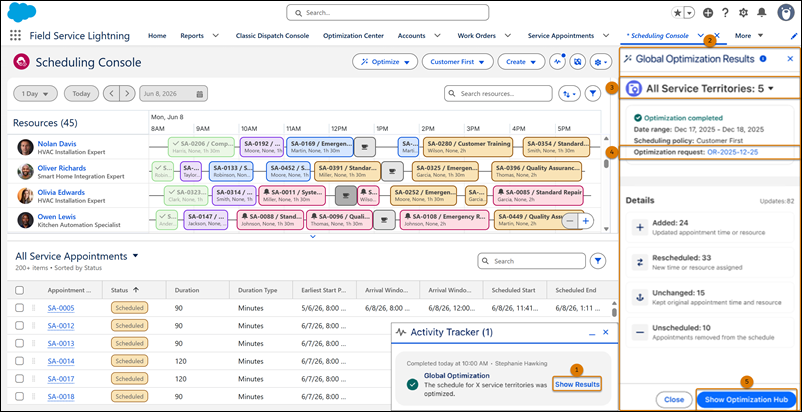This screenshot has width=802, height=412.
Task: Click the info icon beside Global Optimization Results
Action: point(763,59)
